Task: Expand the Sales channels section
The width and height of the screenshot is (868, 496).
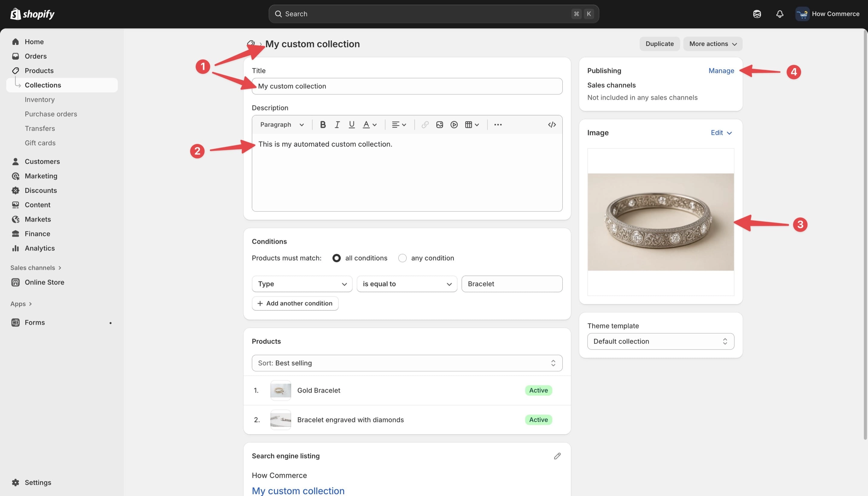Action: click(36, 268)
